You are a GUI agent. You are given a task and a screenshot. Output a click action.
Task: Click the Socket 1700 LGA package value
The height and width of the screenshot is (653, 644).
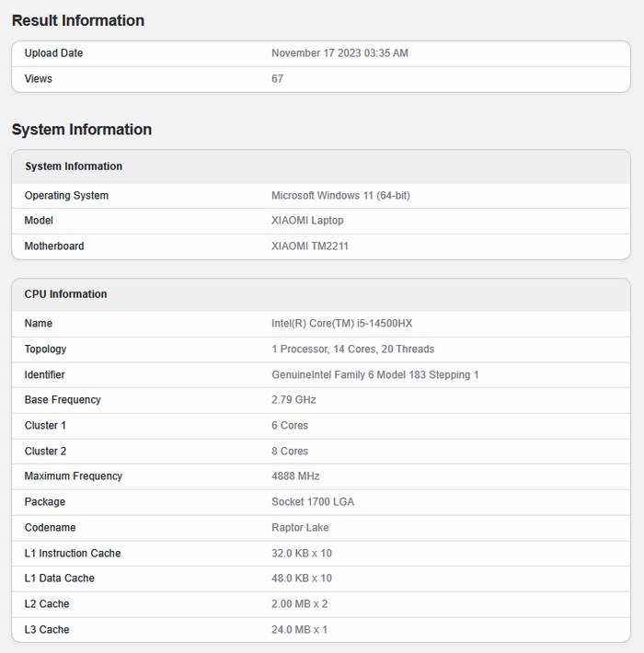313,502
